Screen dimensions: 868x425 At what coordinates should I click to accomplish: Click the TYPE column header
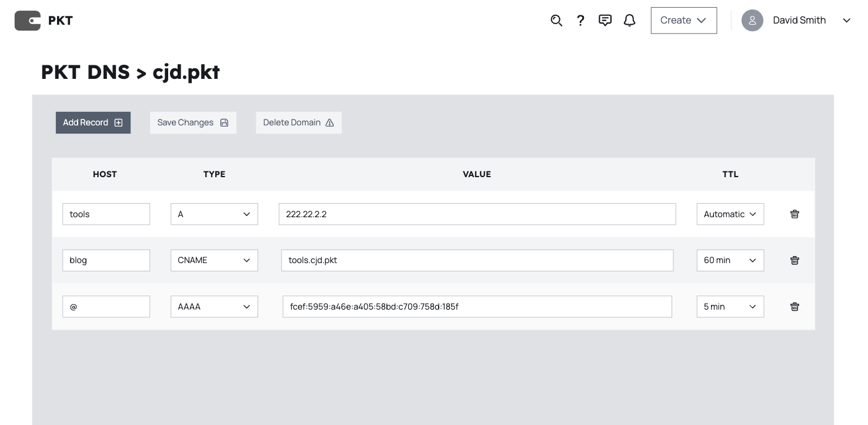tap(215, 174)
